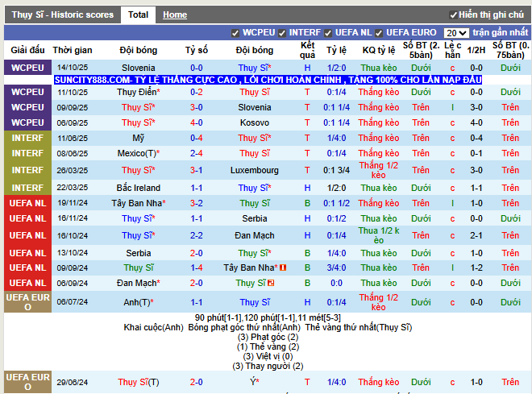Select the Ý team in the 29/06/24 row
Screen dimensions: 532x394
pos(255,382)
